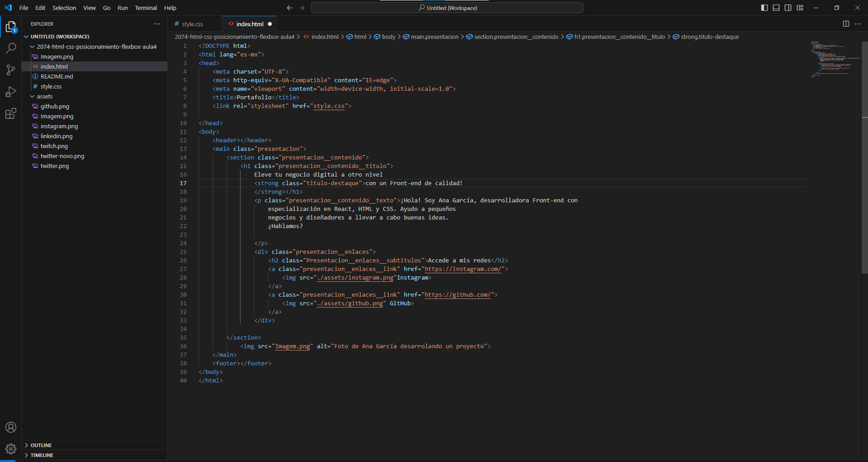Click the code minimap preview
The height and width of the screenshot is (462, 868).
tap(835, 60)
